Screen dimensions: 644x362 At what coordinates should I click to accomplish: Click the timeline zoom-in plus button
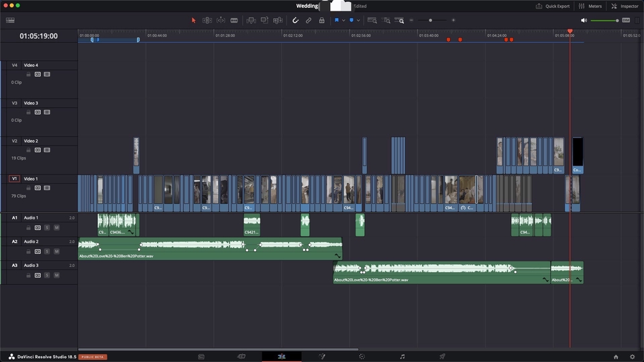453,20
